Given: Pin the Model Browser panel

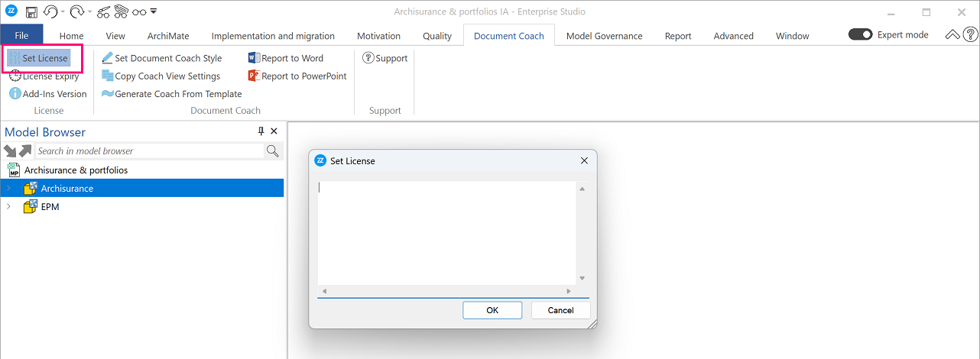Looking at the screenshot, I should tap(261, 131).
